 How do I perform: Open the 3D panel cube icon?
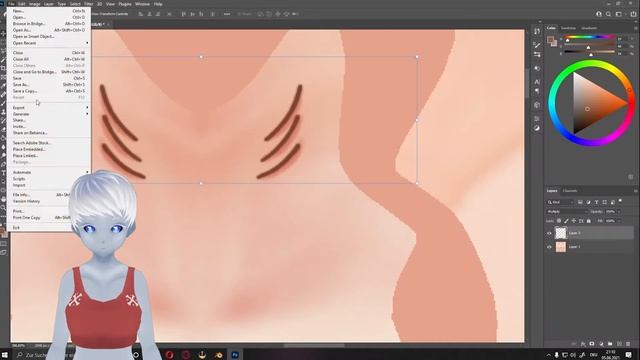point(537,105)
